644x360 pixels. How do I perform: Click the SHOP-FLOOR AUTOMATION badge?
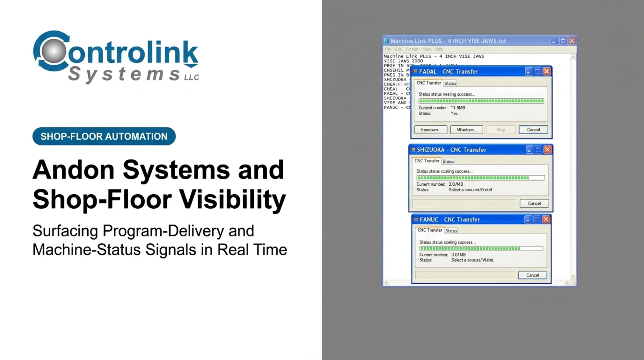pos(104,136)
